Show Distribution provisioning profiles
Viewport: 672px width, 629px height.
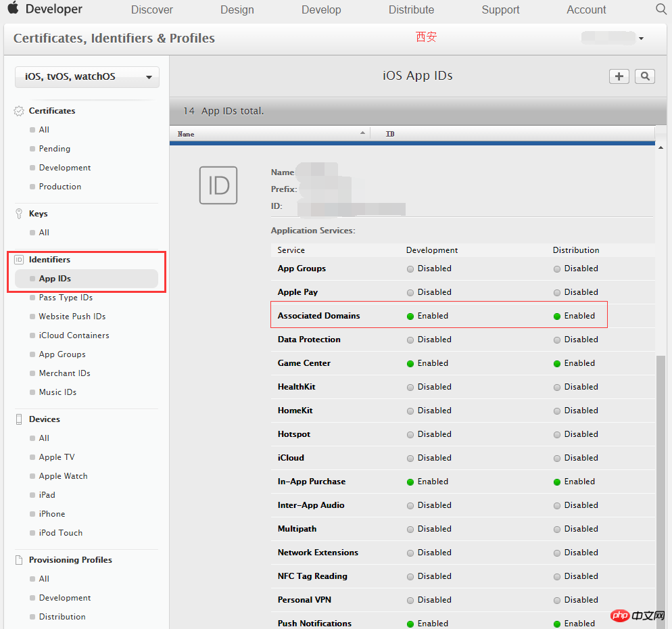(62, 617)
